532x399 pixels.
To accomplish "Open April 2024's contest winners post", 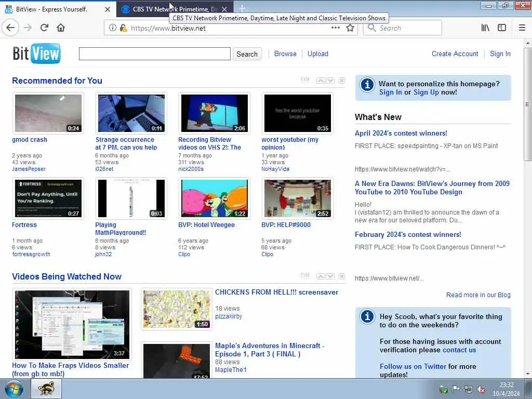I will pos(401,133).
